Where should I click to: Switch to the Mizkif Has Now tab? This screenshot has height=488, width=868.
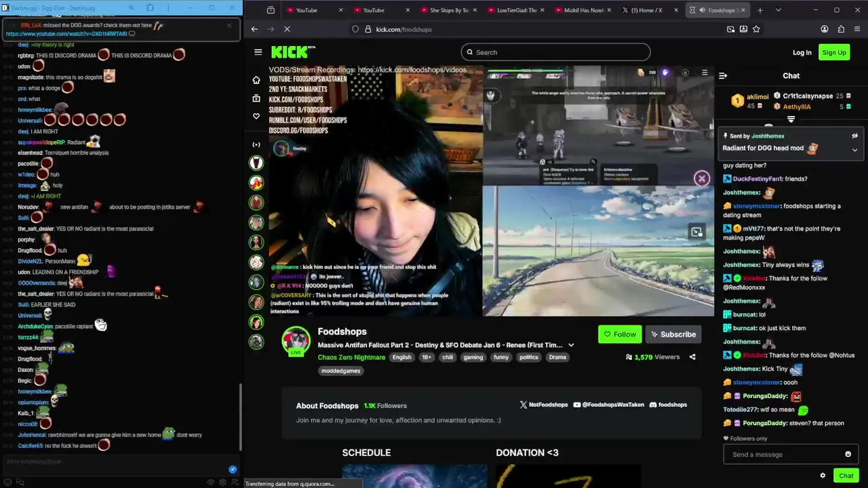click(583, 10)
